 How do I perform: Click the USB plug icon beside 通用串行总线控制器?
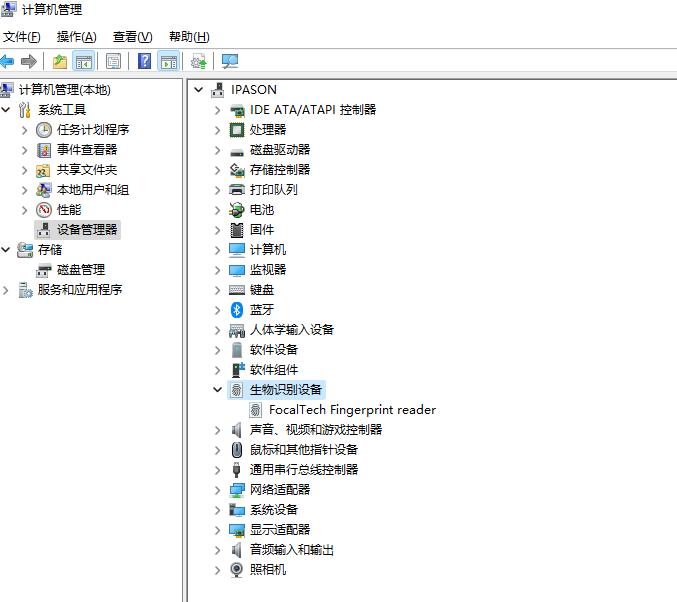pyautogui.click(x=237, y=469)
